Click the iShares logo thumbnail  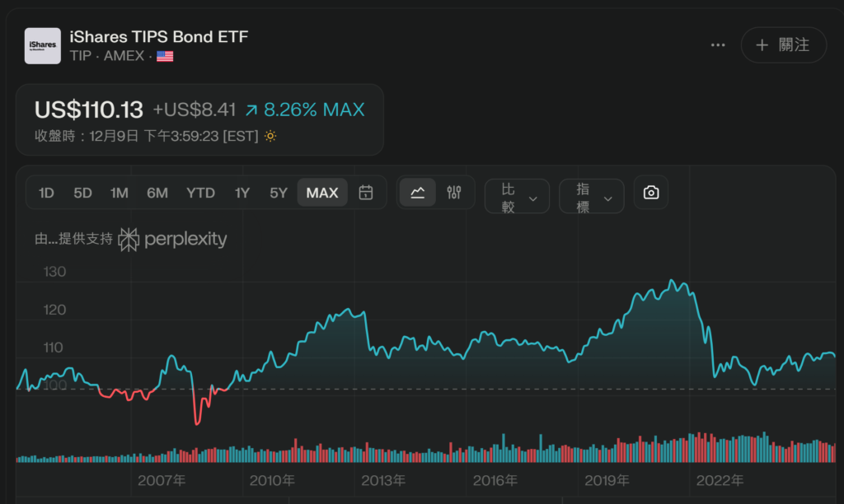42,45
